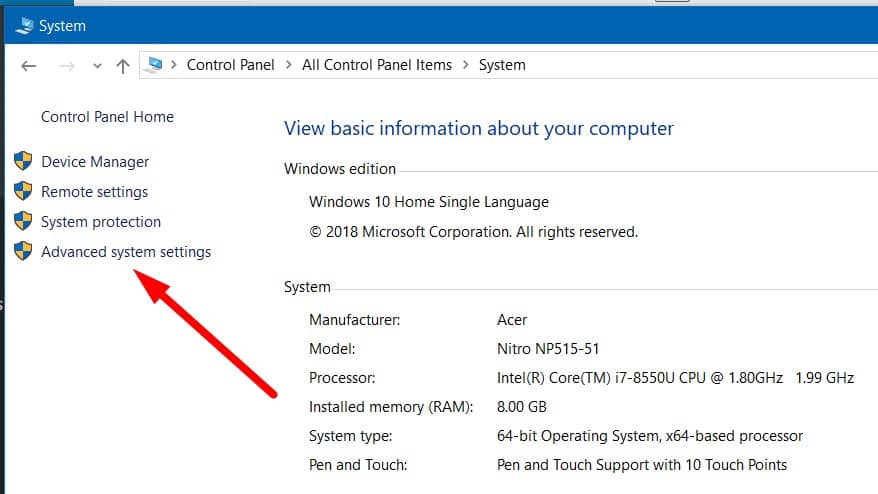Image resolution: width=878 pixels, height=494 pixels.
Task: Click the shield icon beside Device Manager
Action: coord(23,161)
